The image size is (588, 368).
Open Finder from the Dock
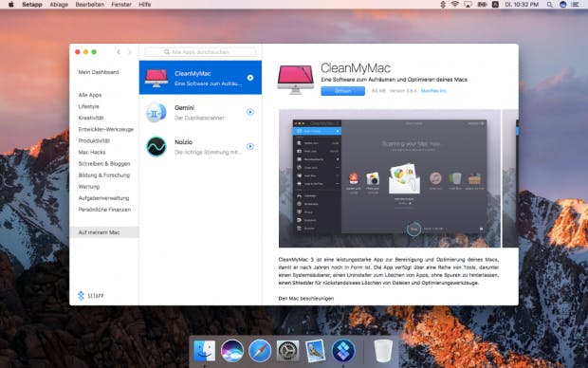(204, 351)
